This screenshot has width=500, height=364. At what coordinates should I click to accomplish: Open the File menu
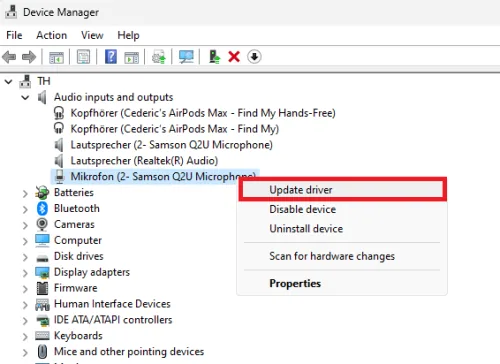pos(14,35)
